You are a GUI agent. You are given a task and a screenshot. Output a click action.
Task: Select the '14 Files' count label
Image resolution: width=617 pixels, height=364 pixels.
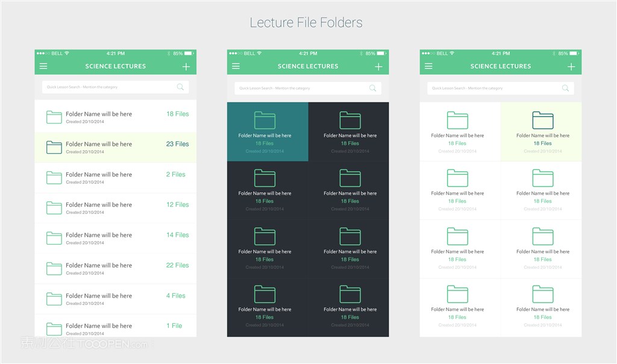[178, 235]
